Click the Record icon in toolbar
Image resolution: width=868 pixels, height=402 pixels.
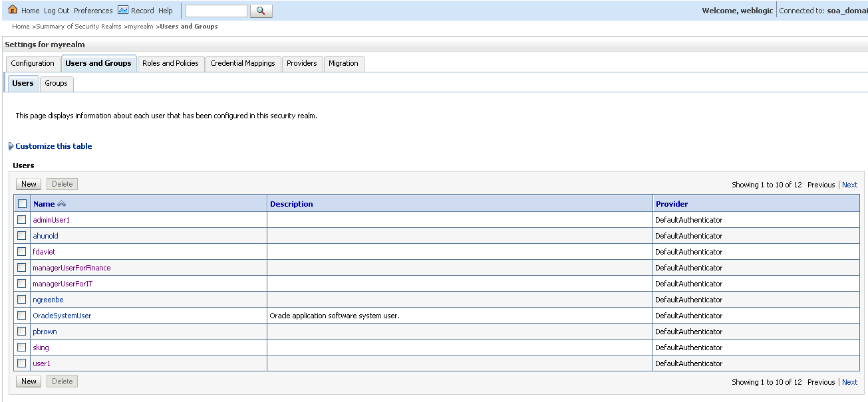point(123,10)
